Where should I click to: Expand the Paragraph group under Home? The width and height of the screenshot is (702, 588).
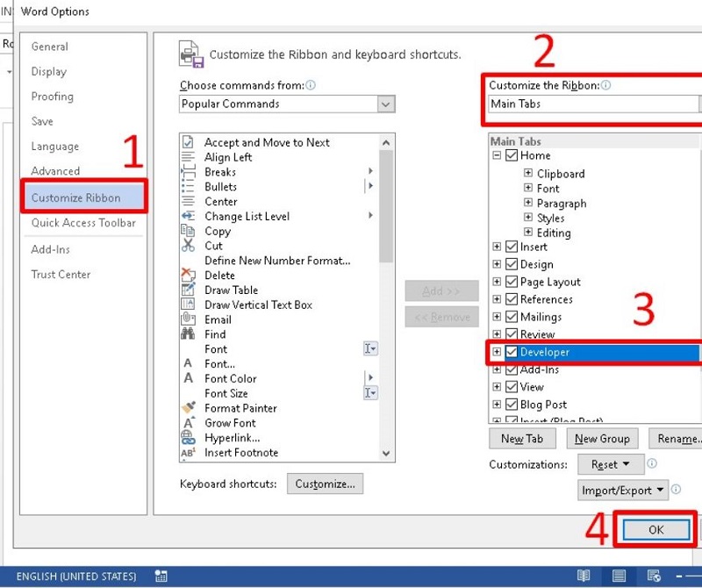(528, 203)
